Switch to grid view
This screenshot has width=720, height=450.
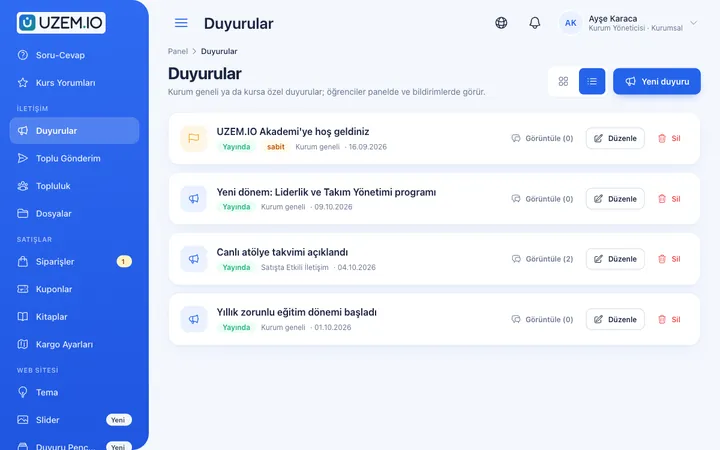pos(563,81)
